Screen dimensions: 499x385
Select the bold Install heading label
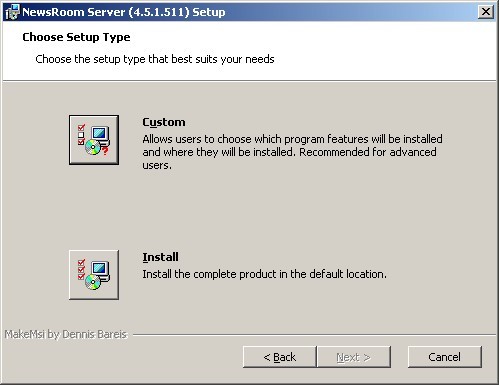(x=160, y=257)
